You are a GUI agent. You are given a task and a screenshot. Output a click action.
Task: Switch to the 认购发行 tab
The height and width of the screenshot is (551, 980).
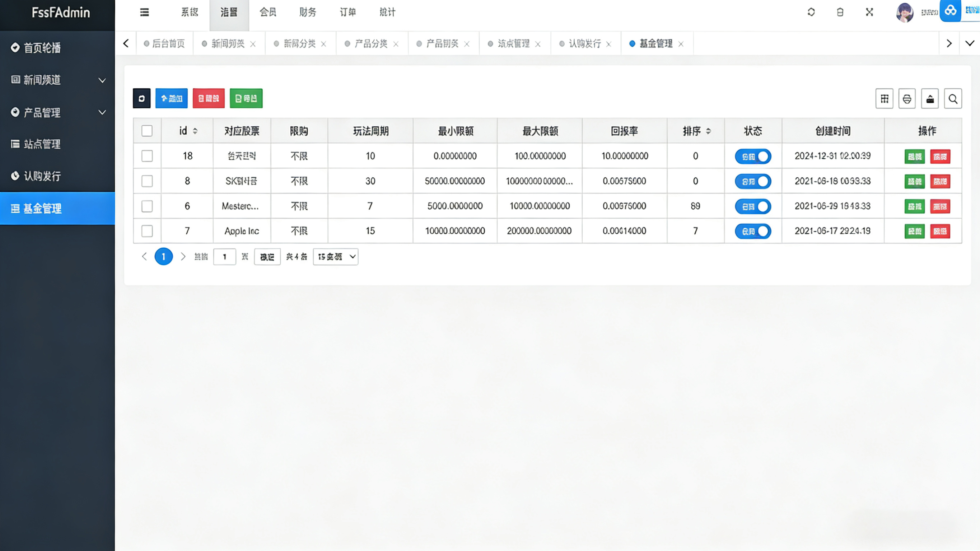[584, 44]
